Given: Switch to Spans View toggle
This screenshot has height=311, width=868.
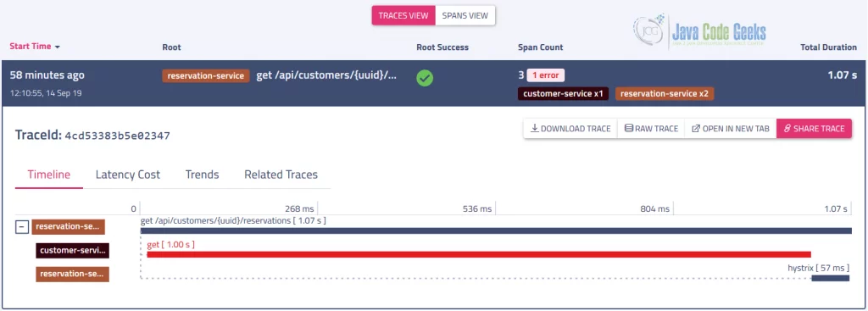Looking at the screenshot, I should (x=465, y=15).
